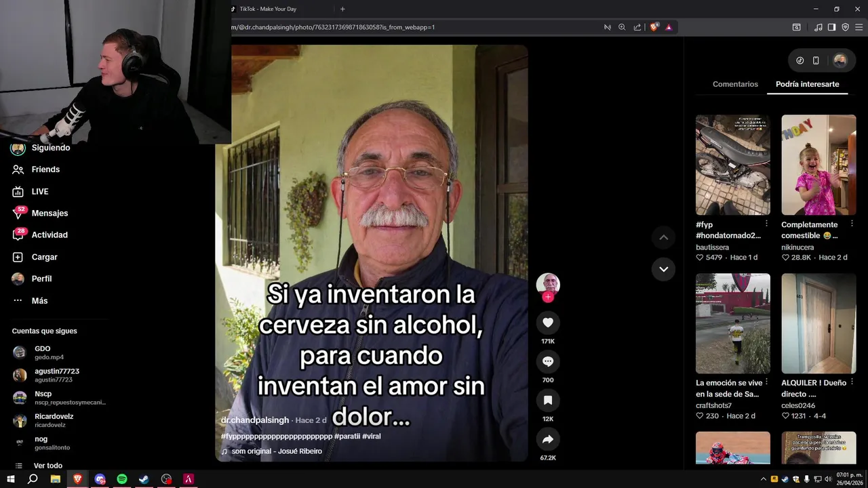Open Spotify from the taskbar

click(x=122, y=479)
